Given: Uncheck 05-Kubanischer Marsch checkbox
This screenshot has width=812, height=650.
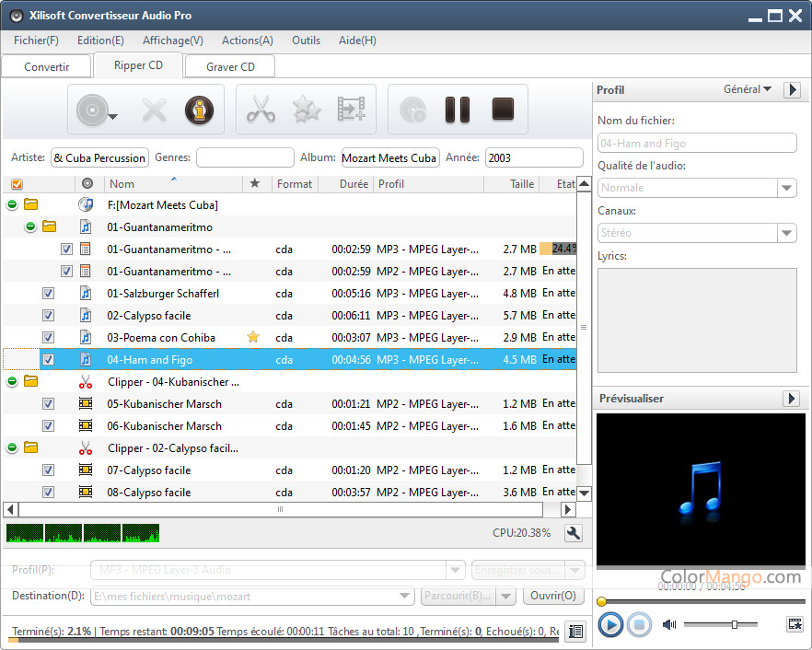Looking at the screenshot, I should pos(48,403).
